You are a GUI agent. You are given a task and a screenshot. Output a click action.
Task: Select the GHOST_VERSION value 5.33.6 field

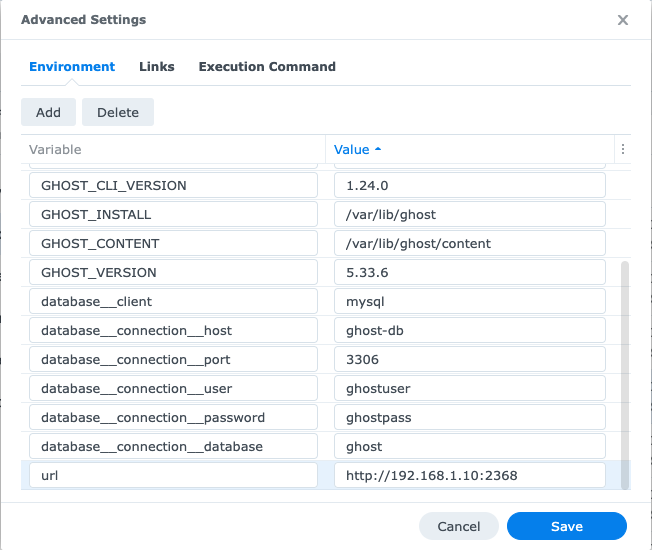(x=470, y=272)
